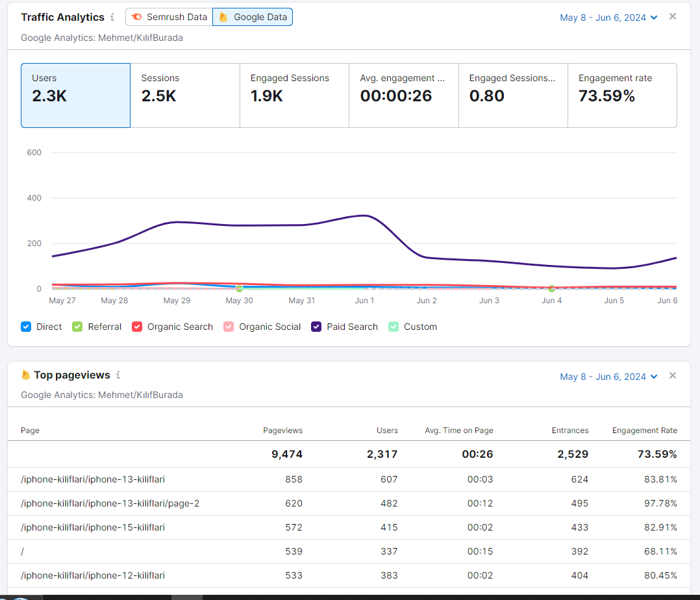The height and width of the screenshot is (600, 700).
Task: Select the Engaged Sessions metric tab
Action: point(294,95)
